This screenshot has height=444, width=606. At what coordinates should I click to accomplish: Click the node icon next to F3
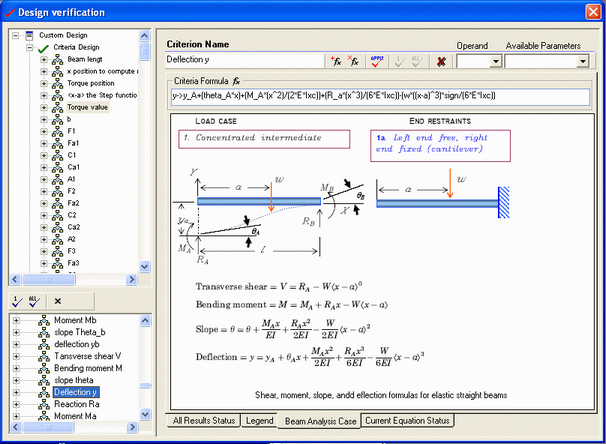[x=57, y=251]
